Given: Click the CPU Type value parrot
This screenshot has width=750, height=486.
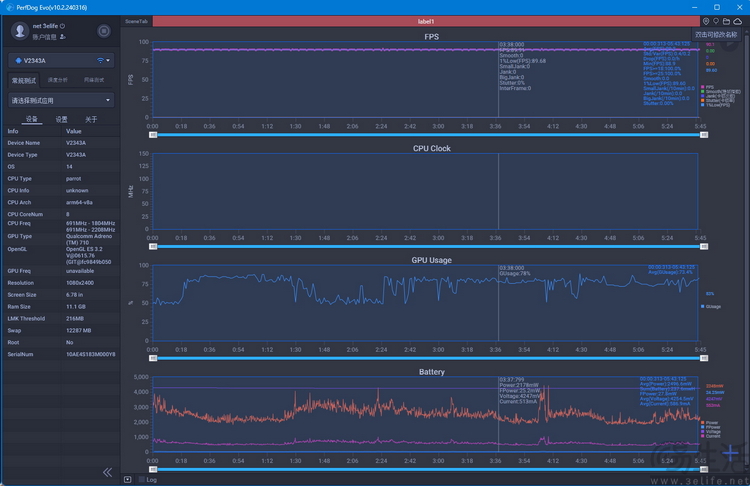Looking at the screenshot, I should (74, 178).
